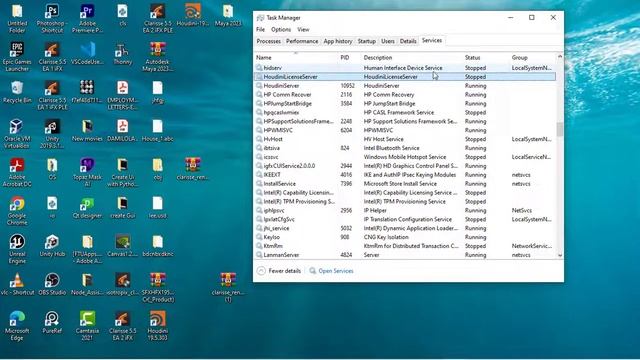Open the House_1.abc file icon
The width and height of the screenshot is (640, 360).
[158, 131]
